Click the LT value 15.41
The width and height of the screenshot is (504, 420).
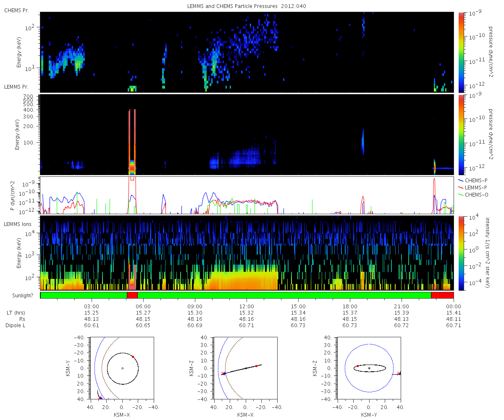click(454, 313)
